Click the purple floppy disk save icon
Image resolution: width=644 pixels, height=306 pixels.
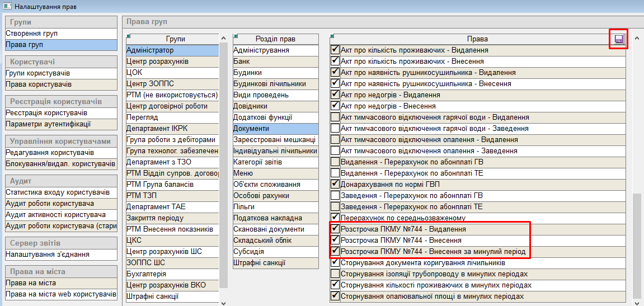(619, 39)
